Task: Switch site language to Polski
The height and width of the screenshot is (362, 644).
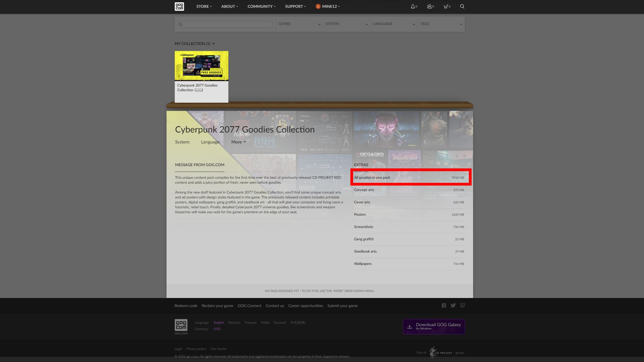Action: (x=265, y=322)
